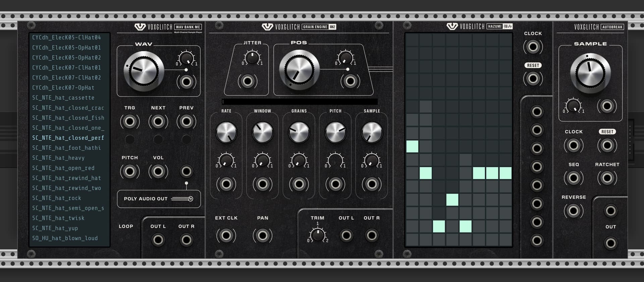Click the PREV input jack
The width and height of the screenshot is (644, 282).
(x=186, y=122)
